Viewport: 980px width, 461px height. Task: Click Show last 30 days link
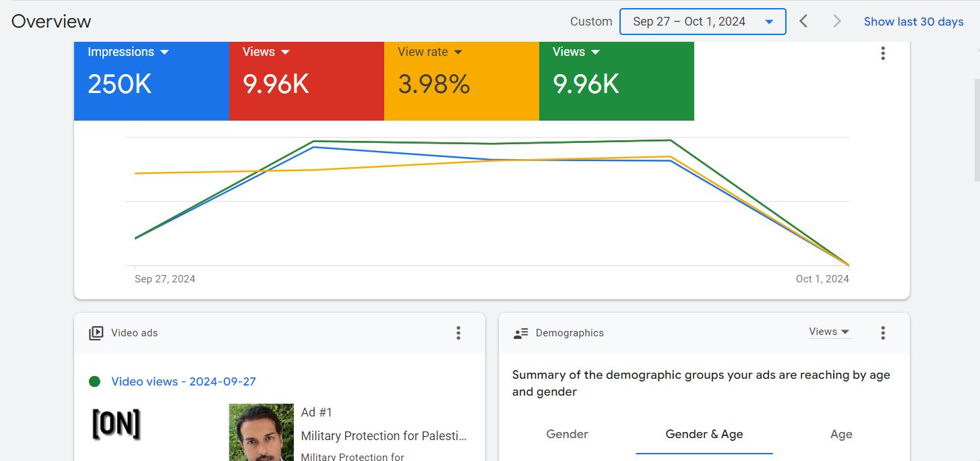point(913,22)
